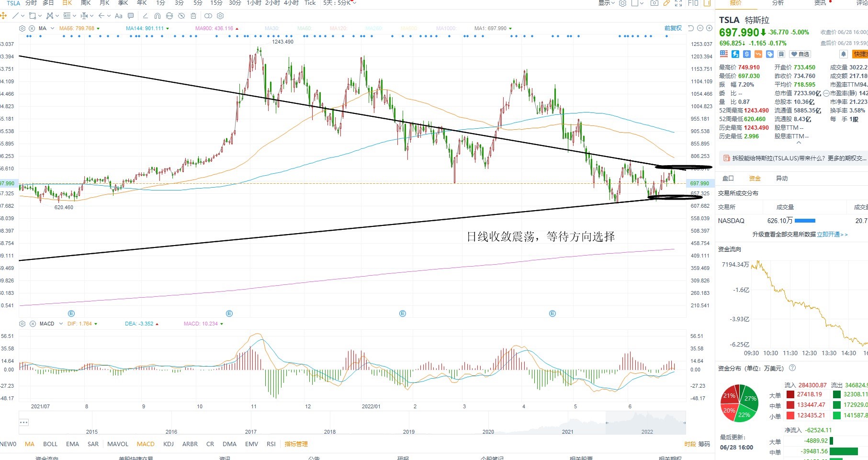The width and height of the screenshot is (868, 460).
Task: Open MA indicator settings gear
Action: 22,28
